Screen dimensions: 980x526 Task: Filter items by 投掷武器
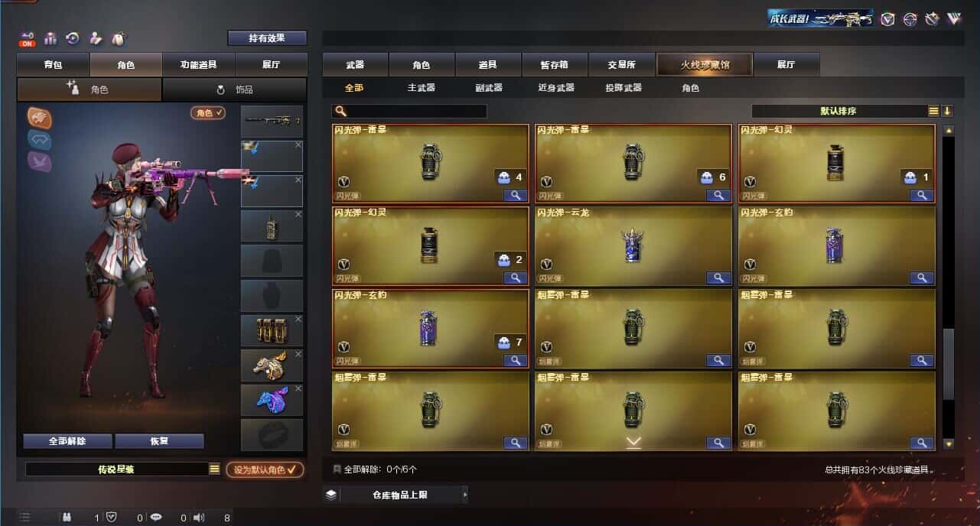click(x=623, y=88)
